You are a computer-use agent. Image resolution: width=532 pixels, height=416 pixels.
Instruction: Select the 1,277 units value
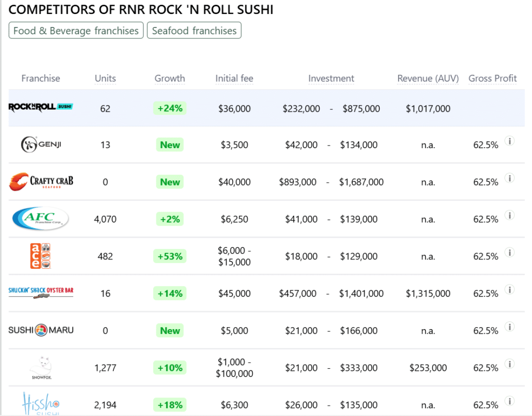[105, 368]
